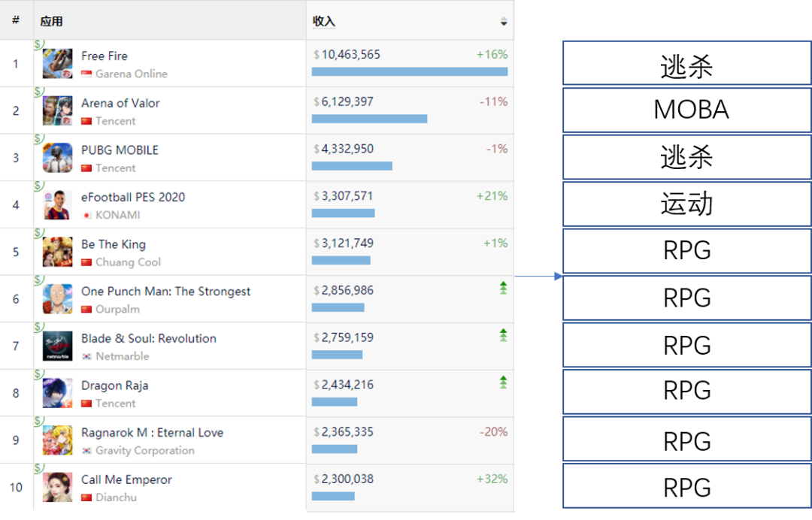Image resolution: width=812 pixels, height=520 pixels.
Task: Open the eFootball PES 2020 link
Action: [x=133, y=197]
